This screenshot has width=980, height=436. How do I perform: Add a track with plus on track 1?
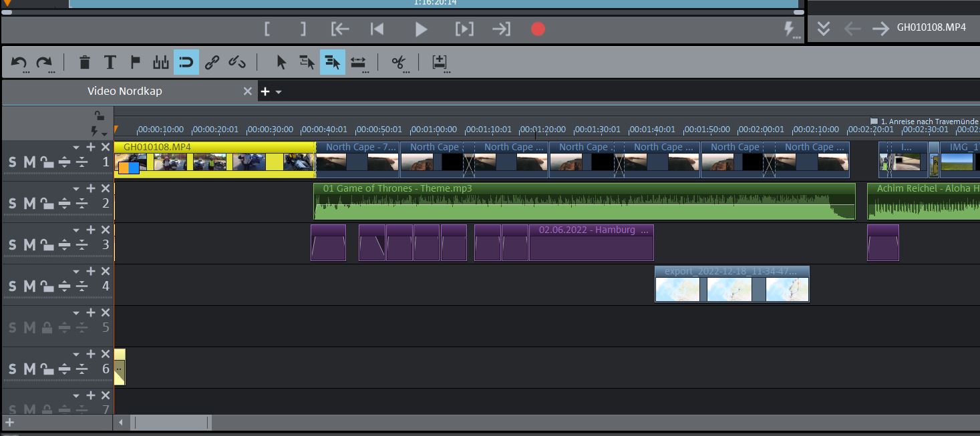pos(91,147)
